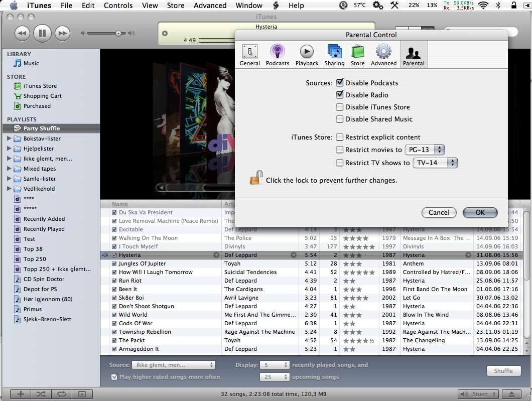
Task: Check Disable iTunes Store
Action: 340,107
